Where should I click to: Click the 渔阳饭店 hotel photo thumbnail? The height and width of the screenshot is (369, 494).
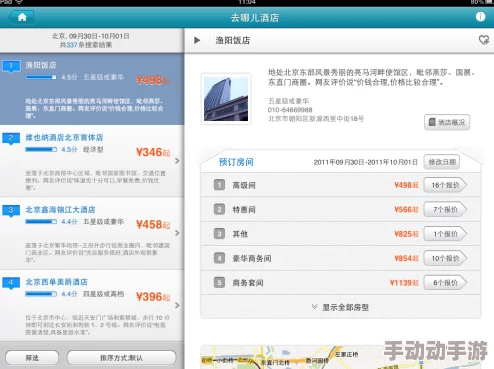click(x=226, y=99)
